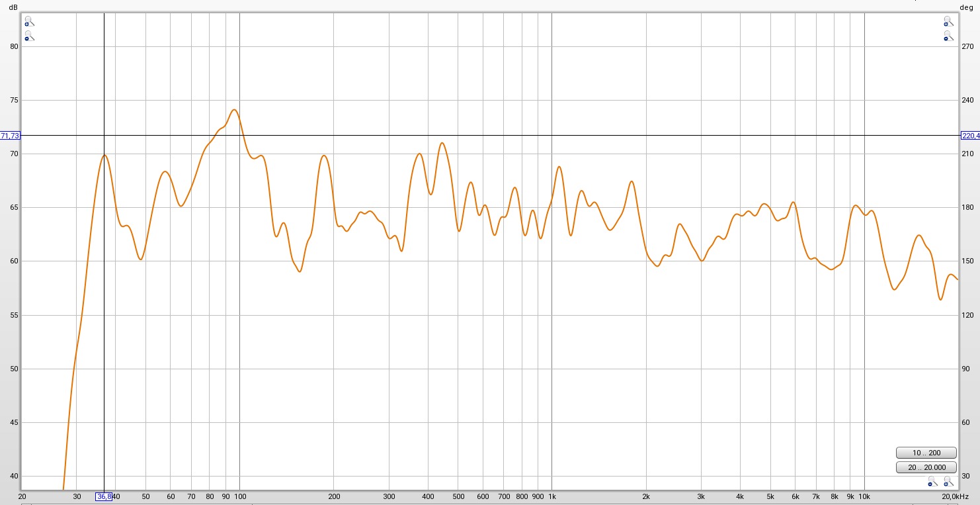
Task: Click the 220,4 deg cursor readout
Action: (x=970, y=136)
